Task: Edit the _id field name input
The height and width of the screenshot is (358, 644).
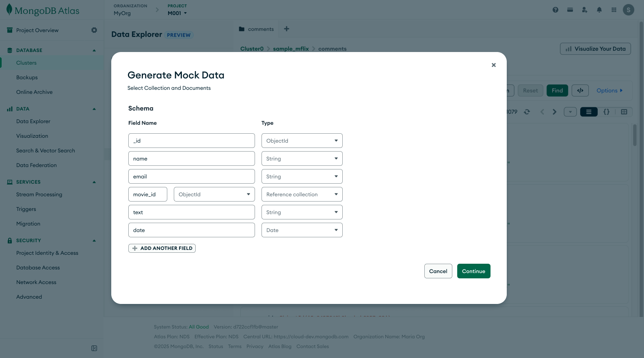Action: coord(192,141)
